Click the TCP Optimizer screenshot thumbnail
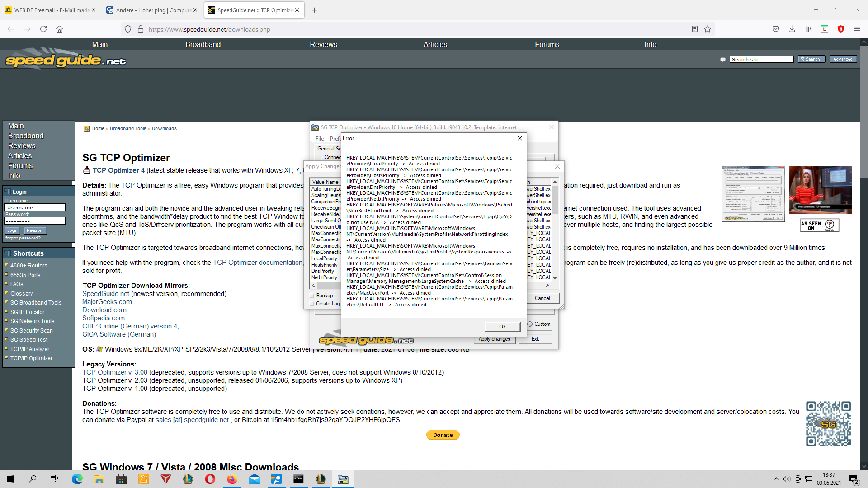The height and width of the screenshot is (488, 868). (753, 193)
